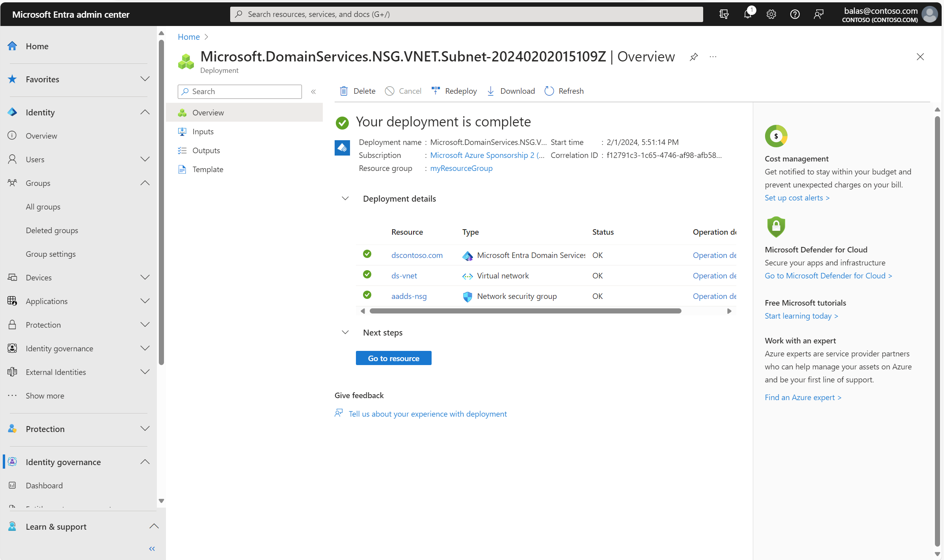This screenshot has width=944, height=560.
Task: Click the Microsoft Entra Domain Services deployment icon
Action: (467, 255)
